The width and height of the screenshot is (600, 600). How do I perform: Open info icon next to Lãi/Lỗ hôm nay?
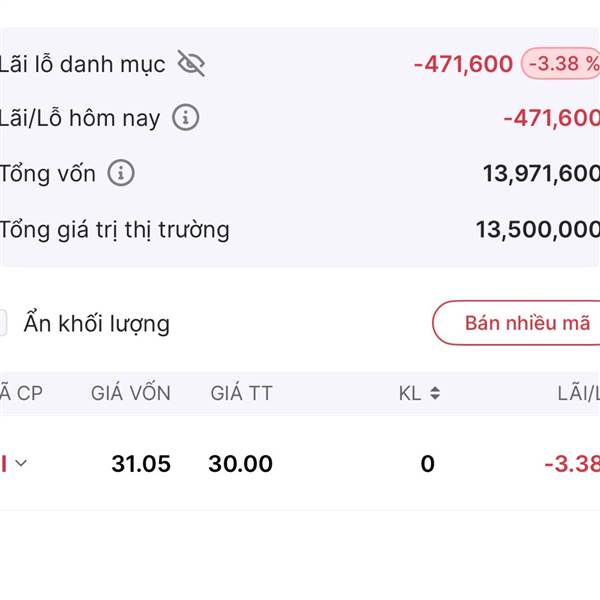point(185,118)
